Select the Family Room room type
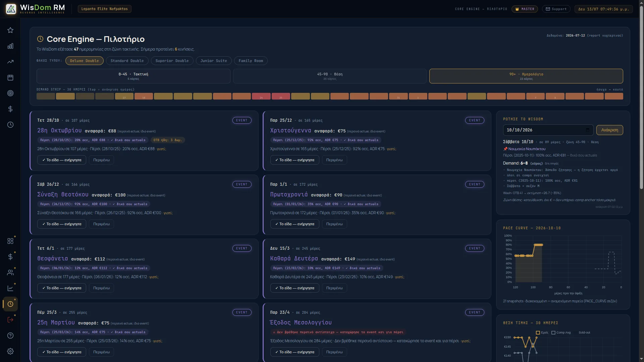The width and height of the screenshot is (644, 362). click(251, 61)
